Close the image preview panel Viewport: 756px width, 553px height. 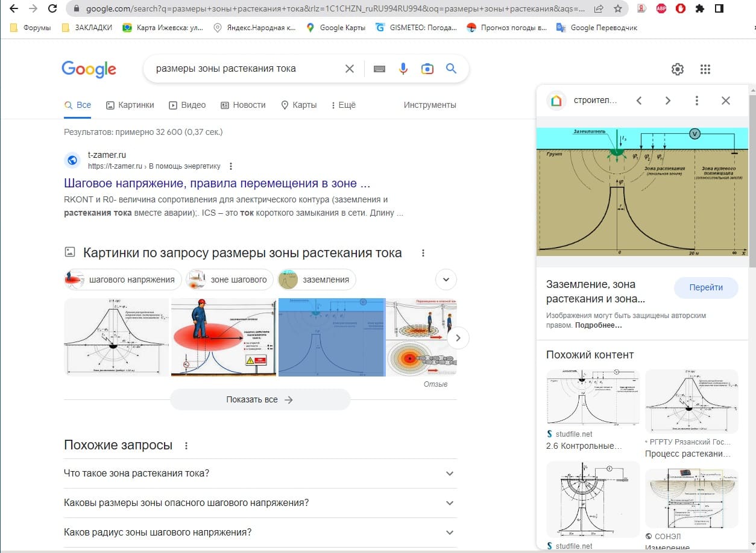pos(726,101)
